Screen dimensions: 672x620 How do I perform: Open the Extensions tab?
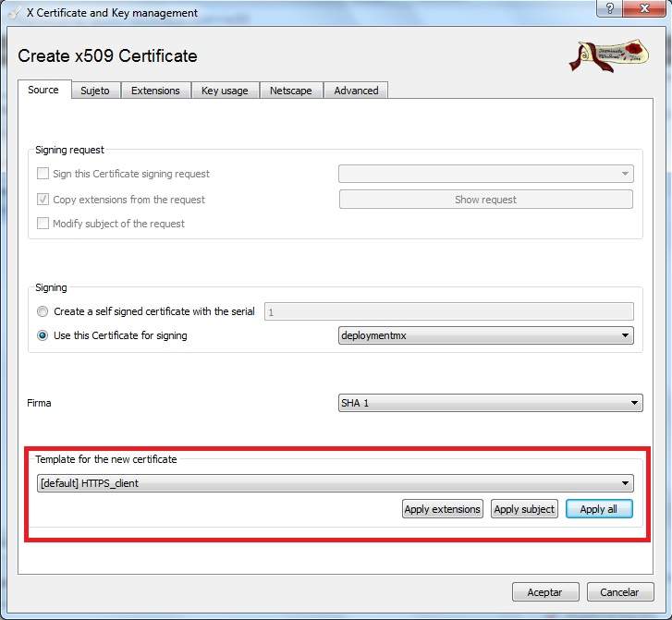click(x=155, y=91)
